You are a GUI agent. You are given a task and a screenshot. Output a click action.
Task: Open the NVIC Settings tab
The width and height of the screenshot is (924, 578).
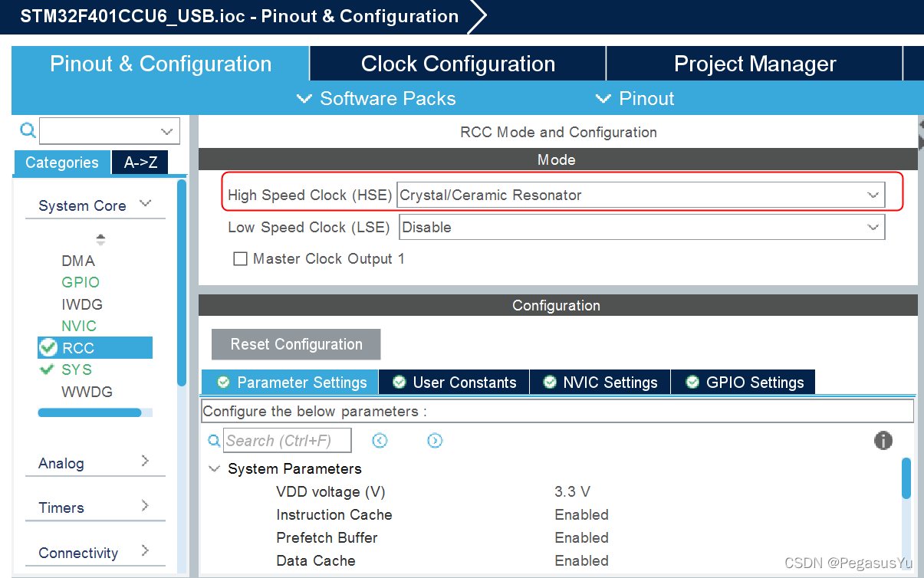pyautogui.click(x=600, y=383)
